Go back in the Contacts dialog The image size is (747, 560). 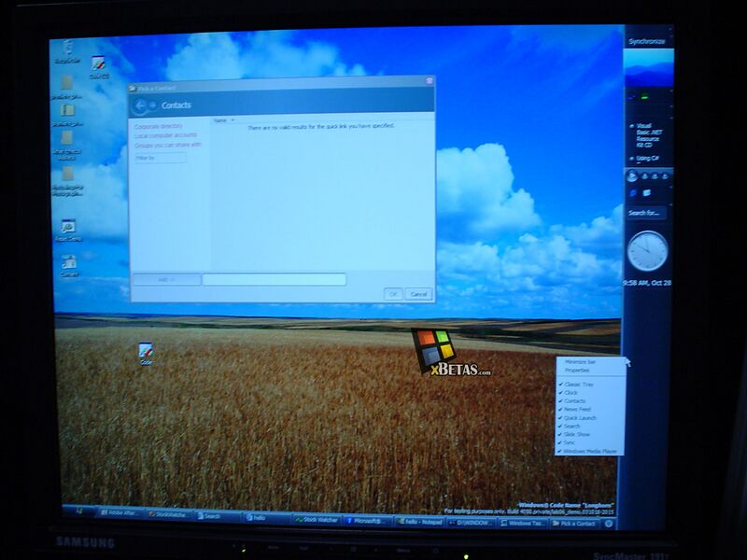pos(140,105)
